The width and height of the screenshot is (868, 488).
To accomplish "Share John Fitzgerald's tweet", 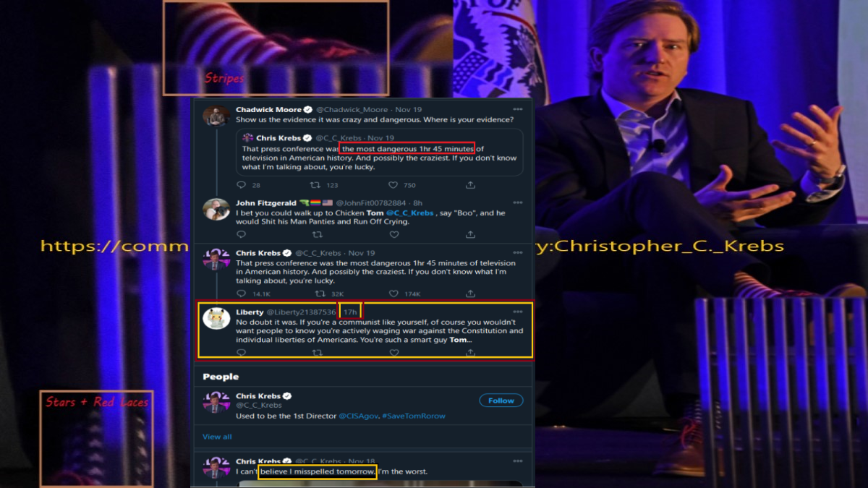I will tap(470, 234).
